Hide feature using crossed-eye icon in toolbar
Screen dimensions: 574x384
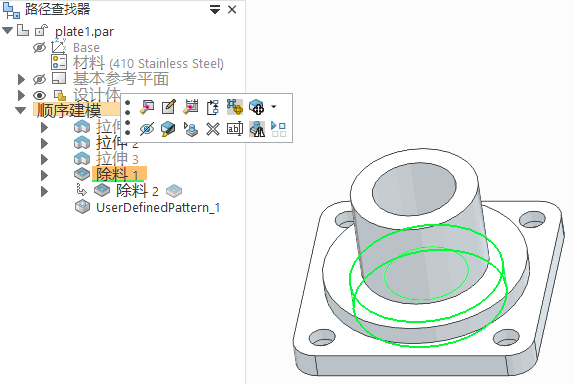coord(147,129)
